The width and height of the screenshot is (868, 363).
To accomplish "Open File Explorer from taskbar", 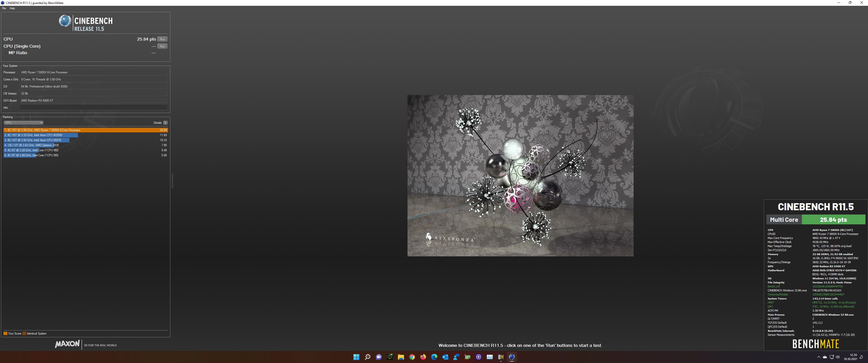I will click(x=401, y=357).
